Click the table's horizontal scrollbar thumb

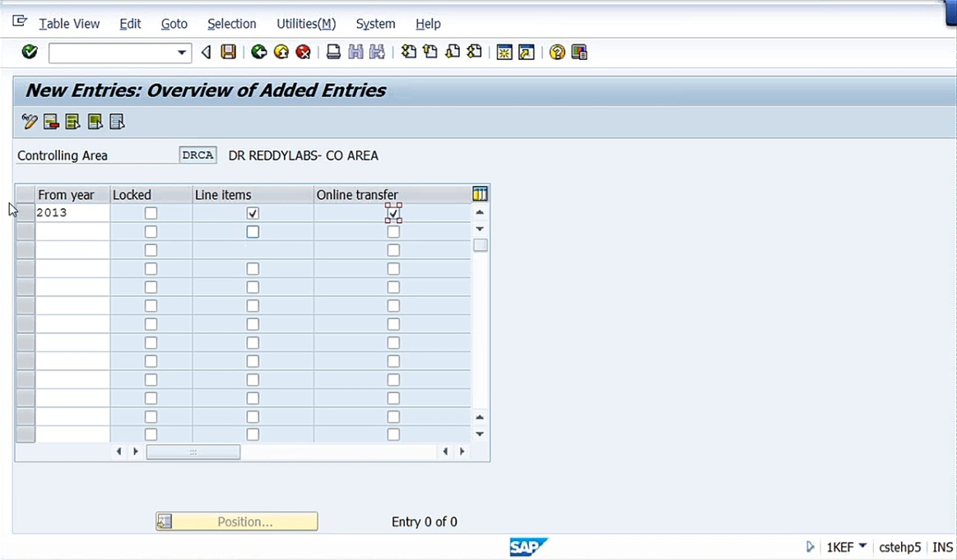coord(193,452)
